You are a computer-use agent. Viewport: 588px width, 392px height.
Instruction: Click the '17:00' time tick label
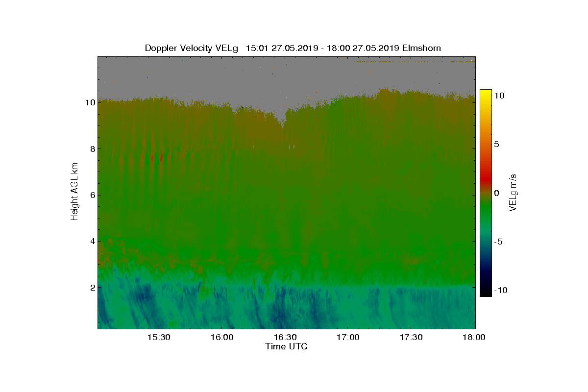348,337
